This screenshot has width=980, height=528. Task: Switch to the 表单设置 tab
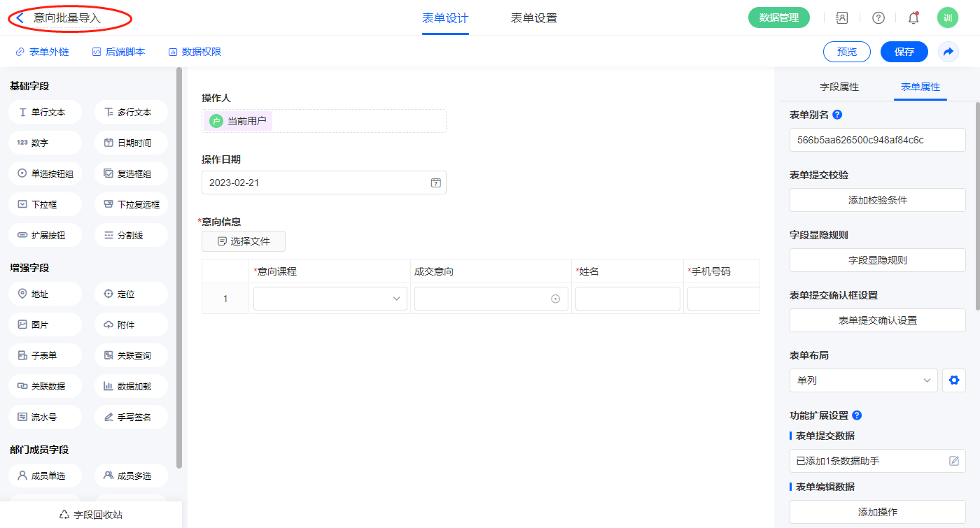533,18
